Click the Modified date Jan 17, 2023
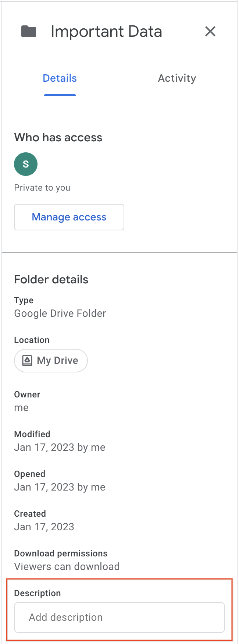 [60, 447]
